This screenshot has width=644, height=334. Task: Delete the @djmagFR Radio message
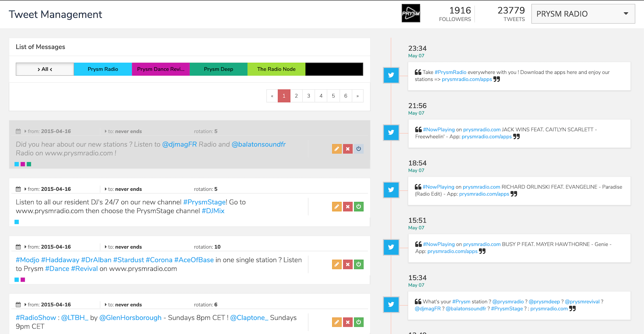(x=348, y=149)
